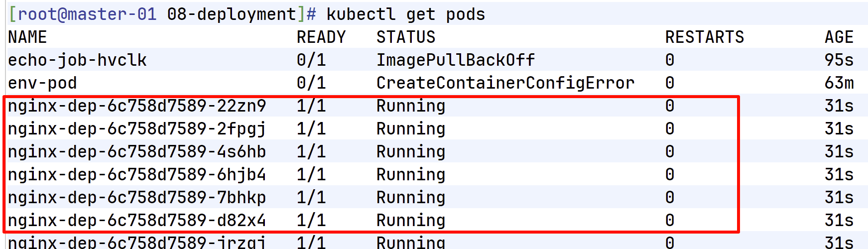The image size is (868, 249).
Task: Click the ImagePullBackOff status text
Action: click(x=455, y=60)
